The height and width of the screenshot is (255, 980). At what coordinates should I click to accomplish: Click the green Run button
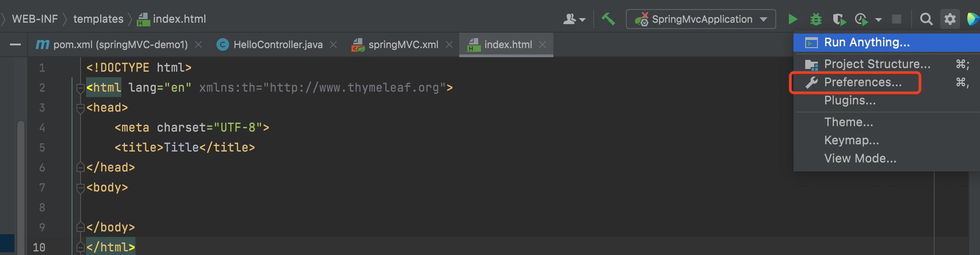pyautogui.click(x=793, y=19)
